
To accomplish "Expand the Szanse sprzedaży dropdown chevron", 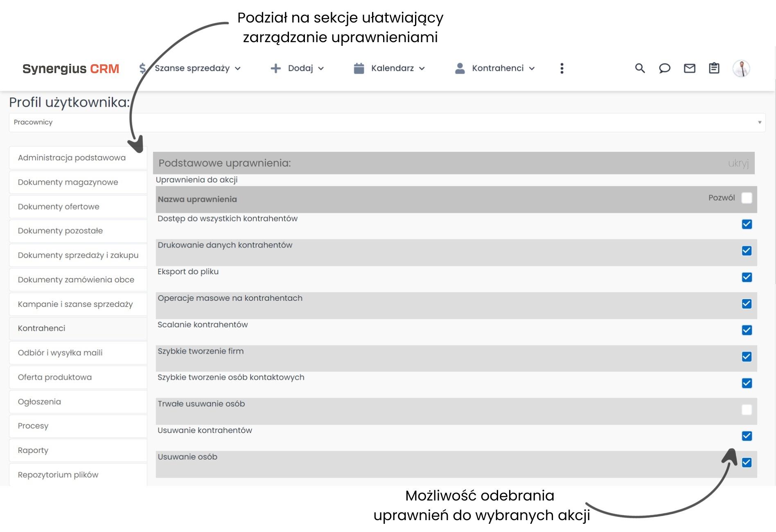I will [x=238, y=68].
